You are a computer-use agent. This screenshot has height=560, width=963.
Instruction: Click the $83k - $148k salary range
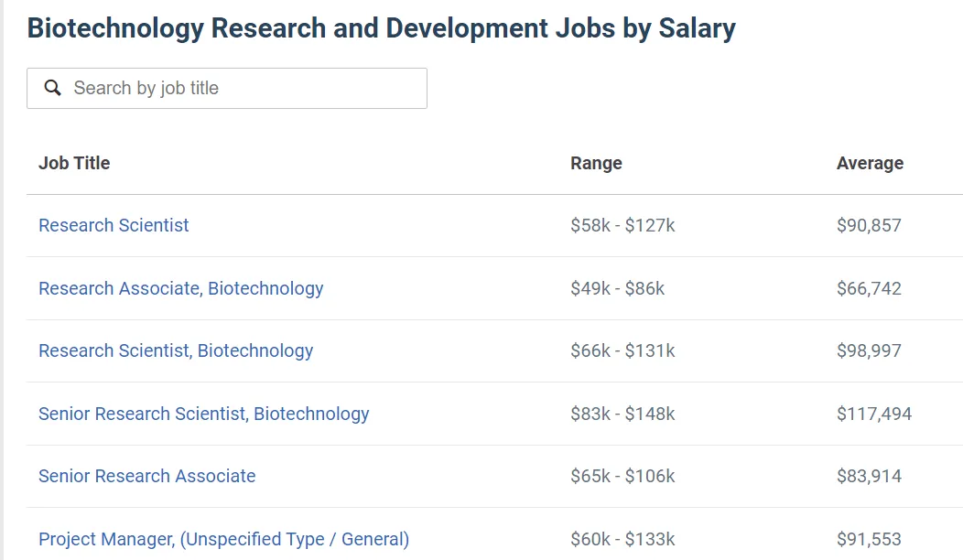[x=622, y=414]
